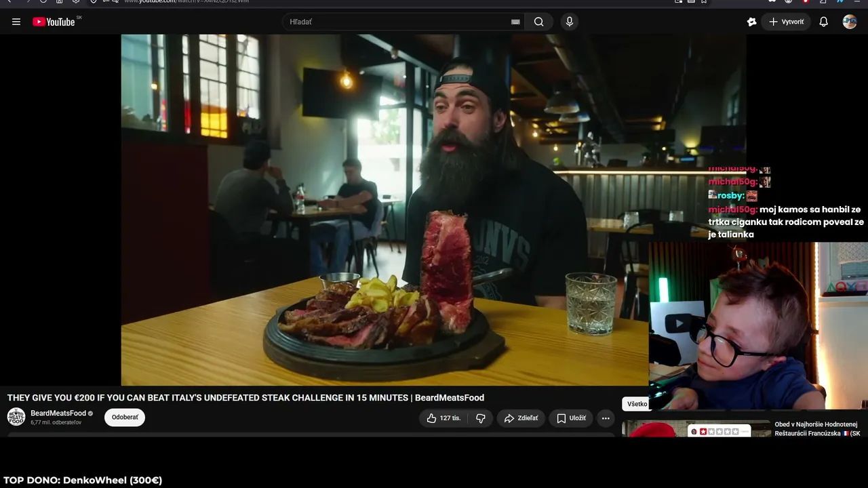
Task: Open the BeardMeatsFood channel name link
Action: [58, 413]
